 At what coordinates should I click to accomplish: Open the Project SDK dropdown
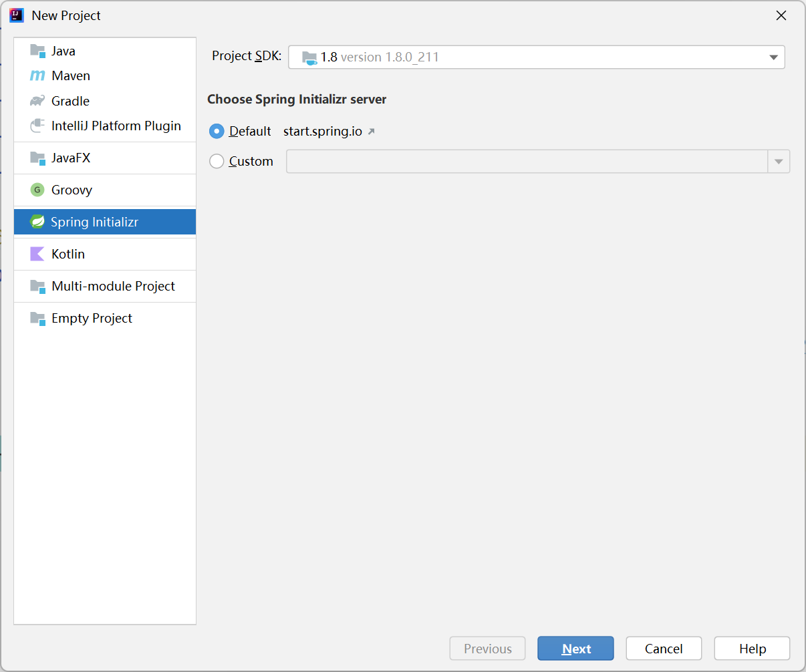[536, 57]
